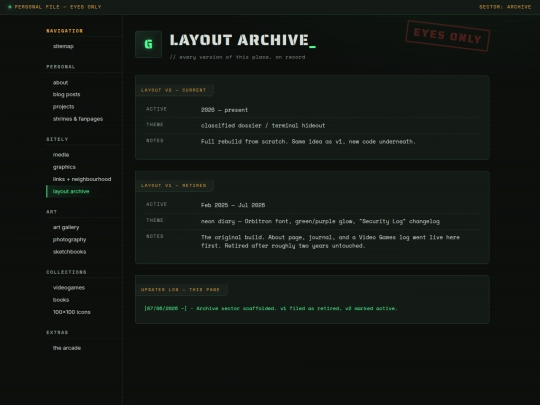Open shrines & fanpages link
The height and width of the screenshot is (405, 540).
(78, 119)
